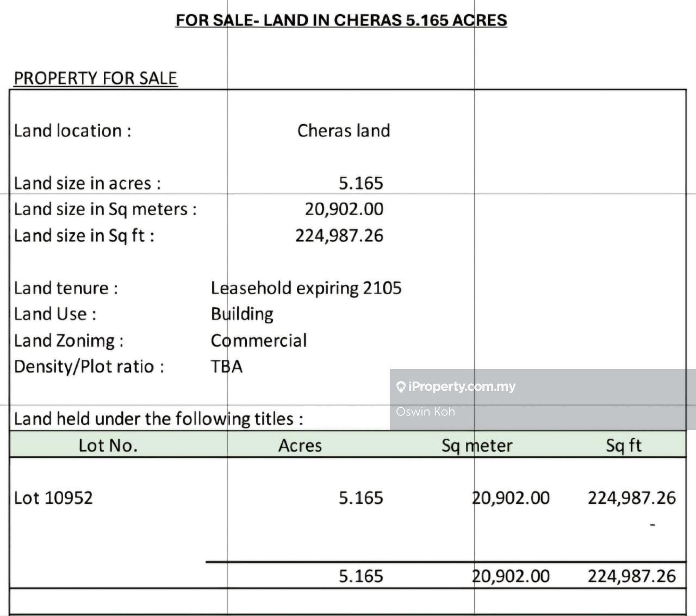Click the Land held under following titles text

pyautogui.click(x=158, y=419)
